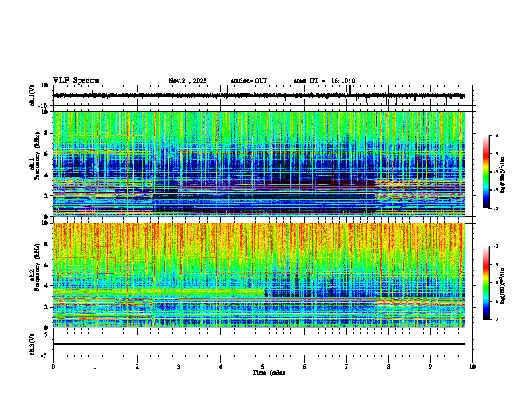Click the 'station=OUJ' label
The width and height of the screenshot is (532, 411).
point(249,81)
